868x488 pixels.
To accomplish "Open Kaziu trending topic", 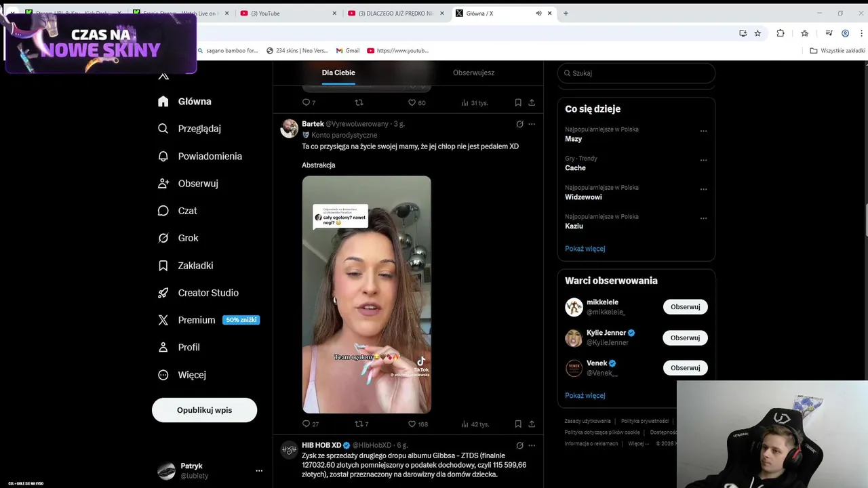I will pyautogui.click(x=574, y=226).
